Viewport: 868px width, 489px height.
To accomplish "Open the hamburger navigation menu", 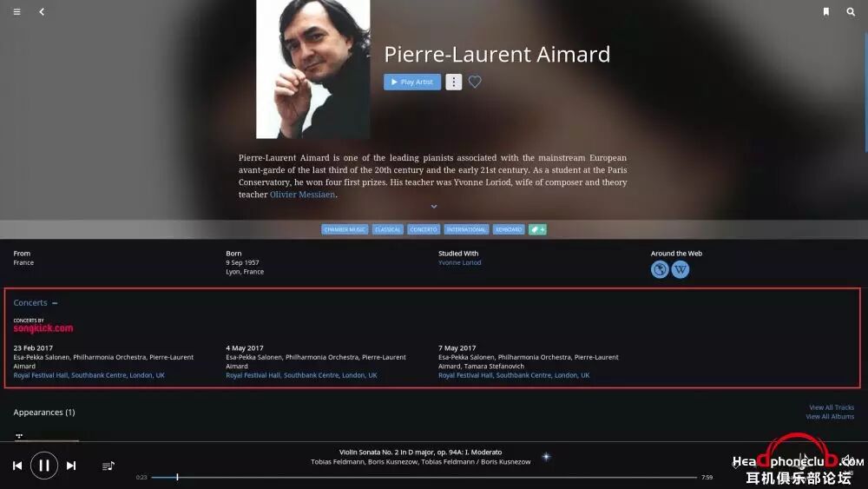I will tap(16, 11).
